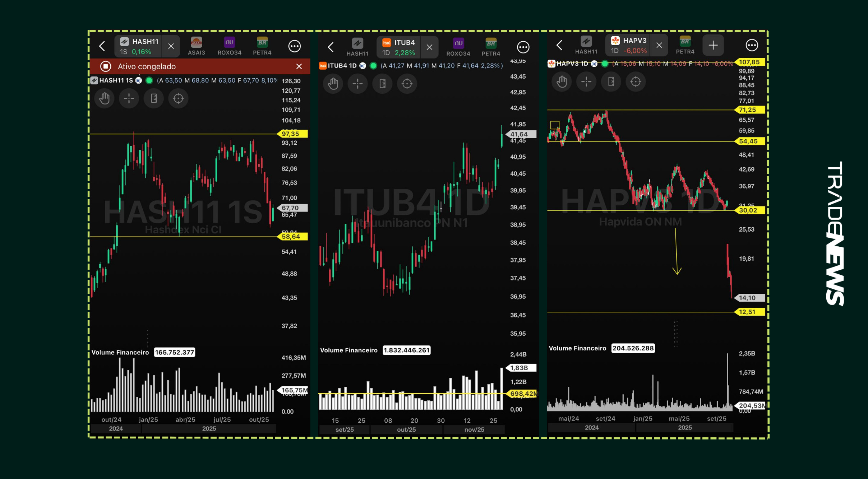Go back using arrow in ITUB4 panel
The image size is (868, 479).
(x=331, y=47)
